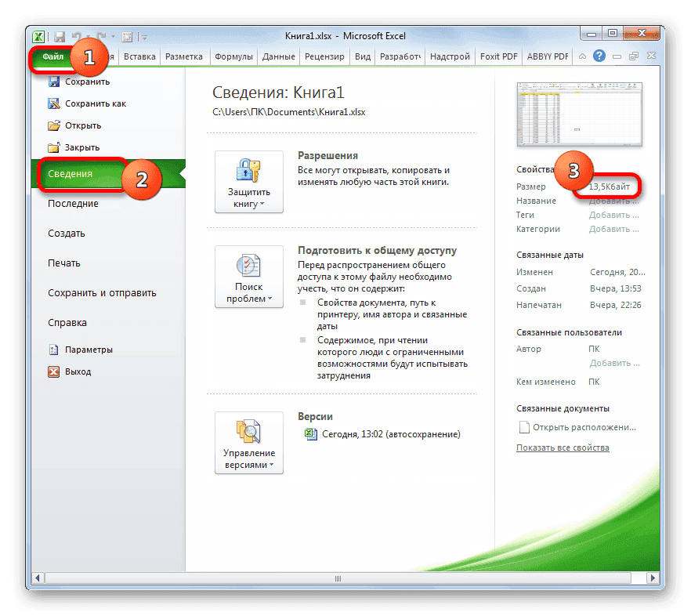This screenshot has height=616, width=691.
Task: Click the Save icon on the Quick Access Toolbar
Action: coord(60,36)
